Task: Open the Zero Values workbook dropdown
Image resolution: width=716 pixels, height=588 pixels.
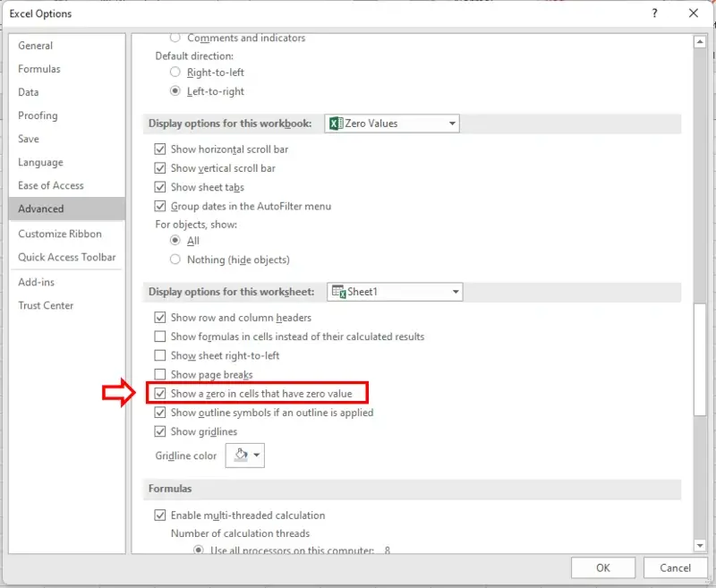Action: point(451,124)
